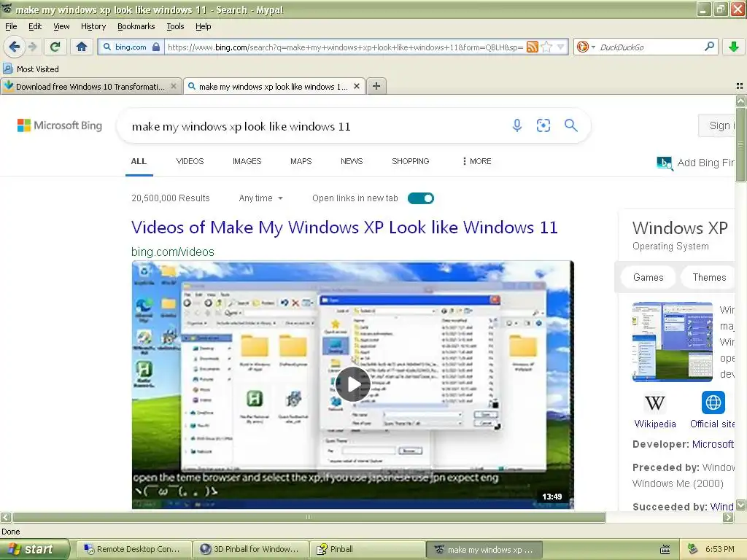Go back with the browser back arrow
This screenshot has height=560, width=747.
[14, 47]
